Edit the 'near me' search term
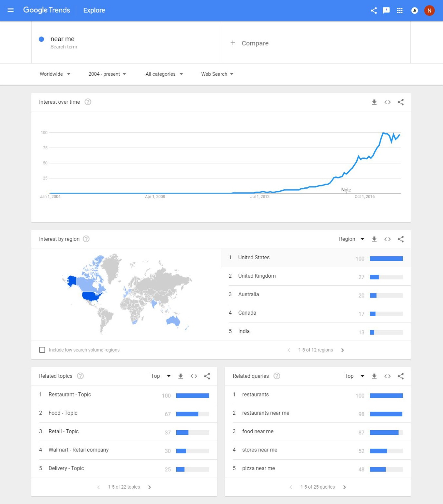Screen dimensions: 443x504 point(126,42)
